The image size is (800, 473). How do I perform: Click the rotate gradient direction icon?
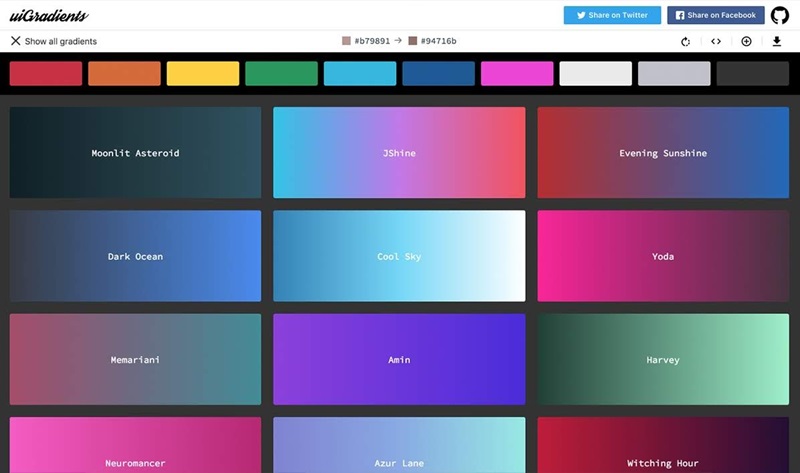685,41
